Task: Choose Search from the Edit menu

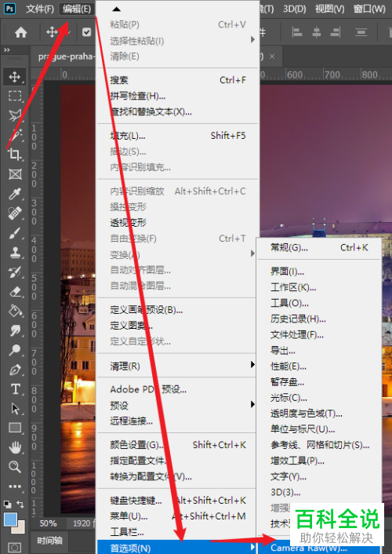Action: pos(178,80)
